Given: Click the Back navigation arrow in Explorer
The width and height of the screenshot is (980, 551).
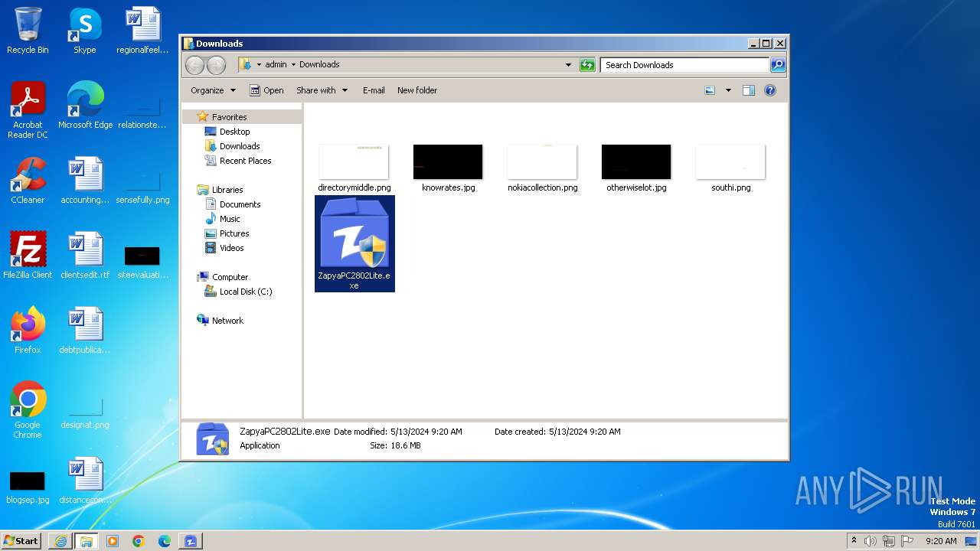Looking at the screenshot, I should (194, 65).
